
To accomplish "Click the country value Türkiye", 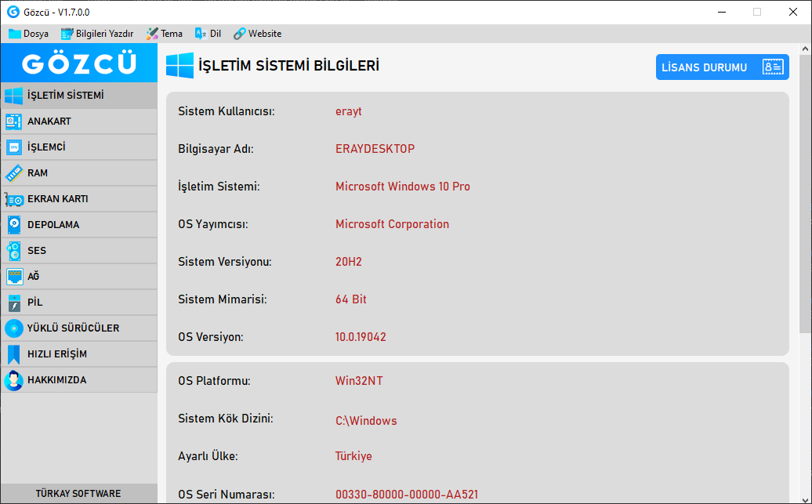I will 353,456.
